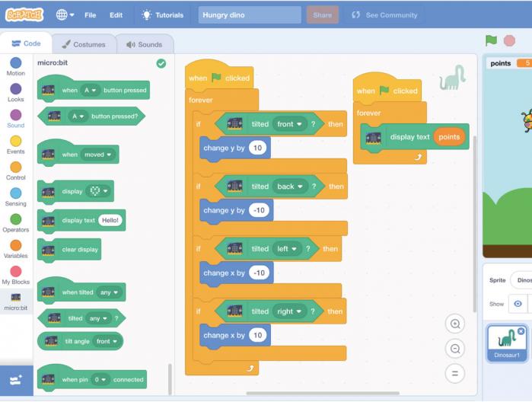The width and height of the screenshot is (532, 402).
Task: Click the Share button
Action: click(x=323, y=15)
